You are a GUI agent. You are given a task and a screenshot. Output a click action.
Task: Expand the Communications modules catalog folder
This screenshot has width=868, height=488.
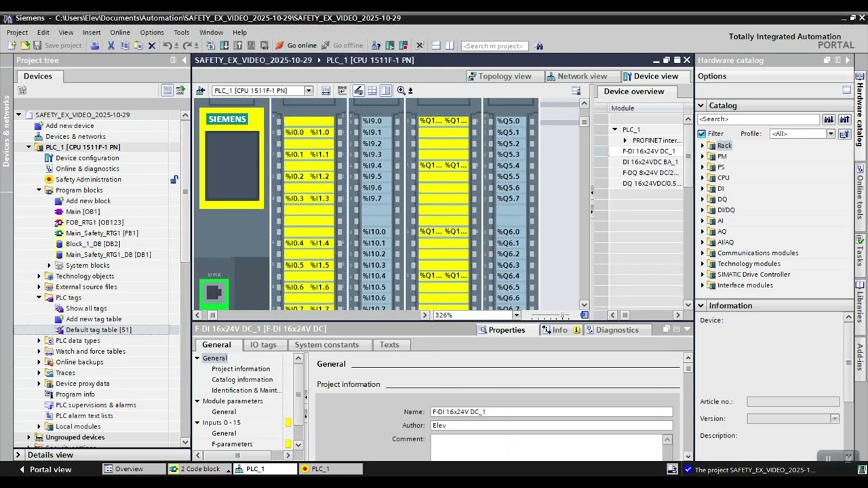point(703,253)
